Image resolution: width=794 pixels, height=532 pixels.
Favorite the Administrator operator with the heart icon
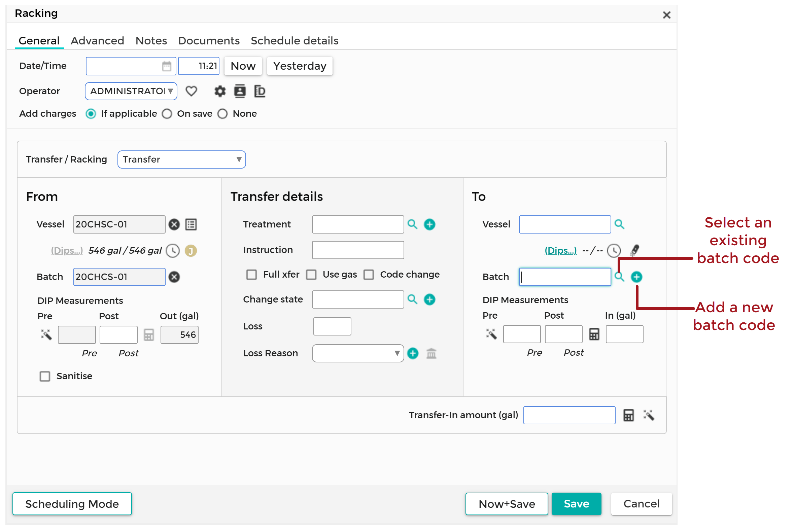(192, 91)
